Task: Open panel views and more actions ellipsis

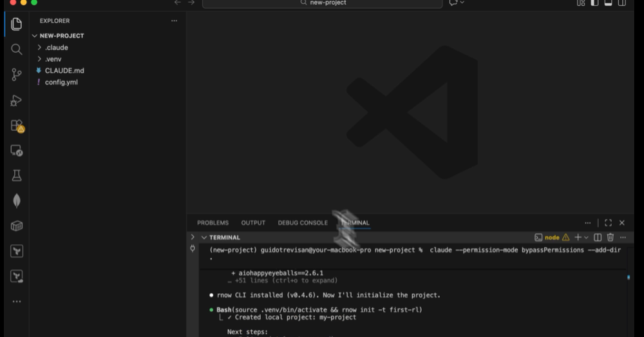Action: [x=588, y=223]
